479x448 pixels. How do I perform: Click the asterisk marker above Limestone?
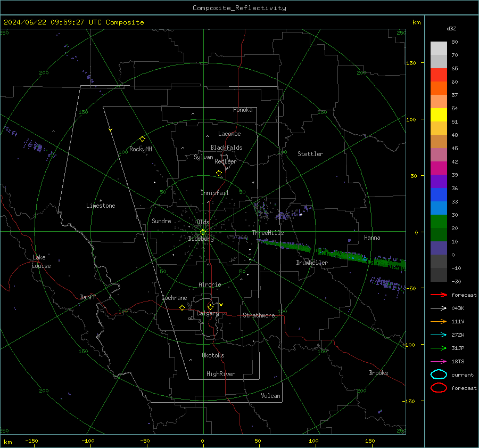[101, 201]
